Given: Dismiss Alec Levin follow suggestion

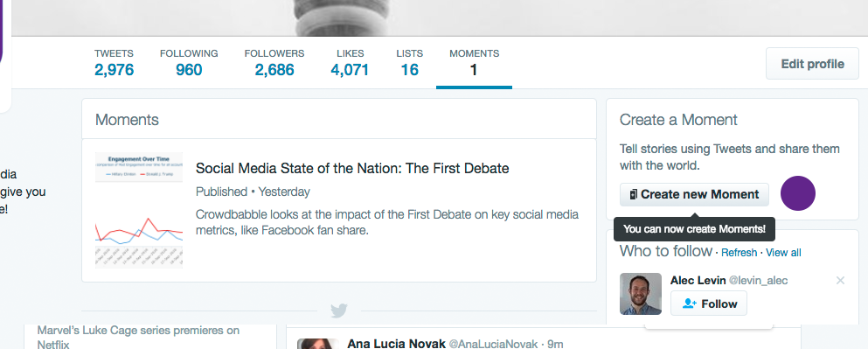Looking at the screenshot, I should 840,281.
